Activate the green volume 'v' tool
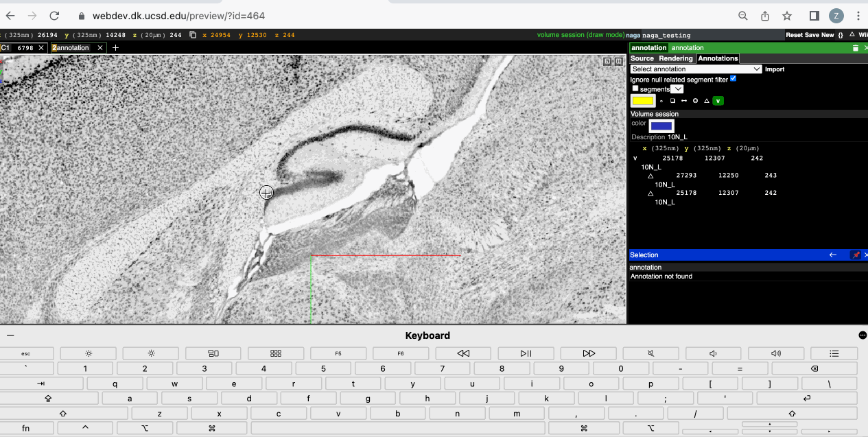 pos(718,101)
